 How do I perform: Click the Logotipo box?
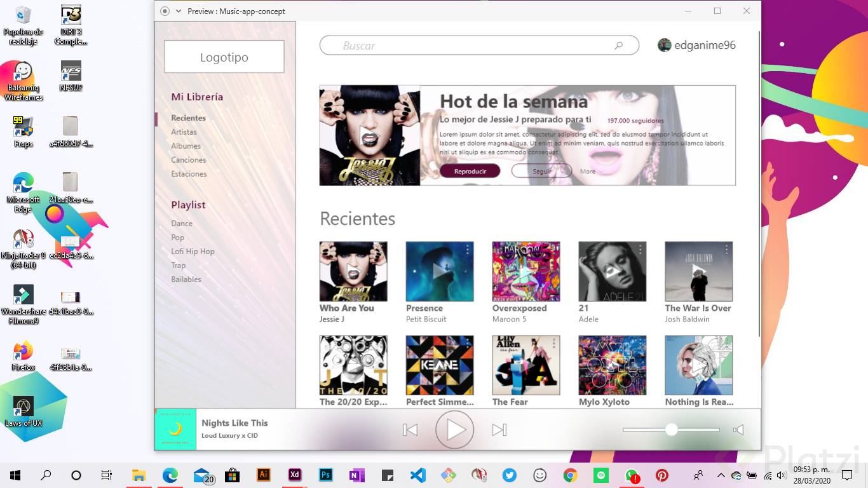(x=224, y=57)
